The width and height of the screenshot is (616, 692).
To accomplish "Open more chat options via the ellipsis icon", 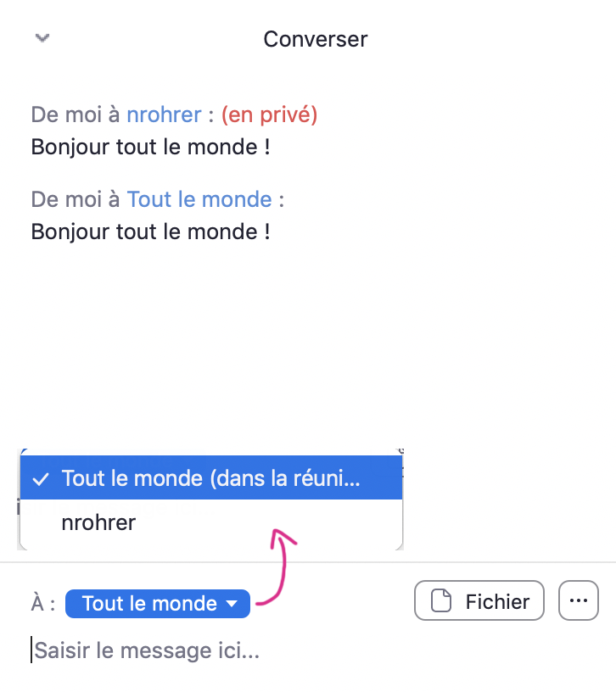I will click(x=579, y=600).
